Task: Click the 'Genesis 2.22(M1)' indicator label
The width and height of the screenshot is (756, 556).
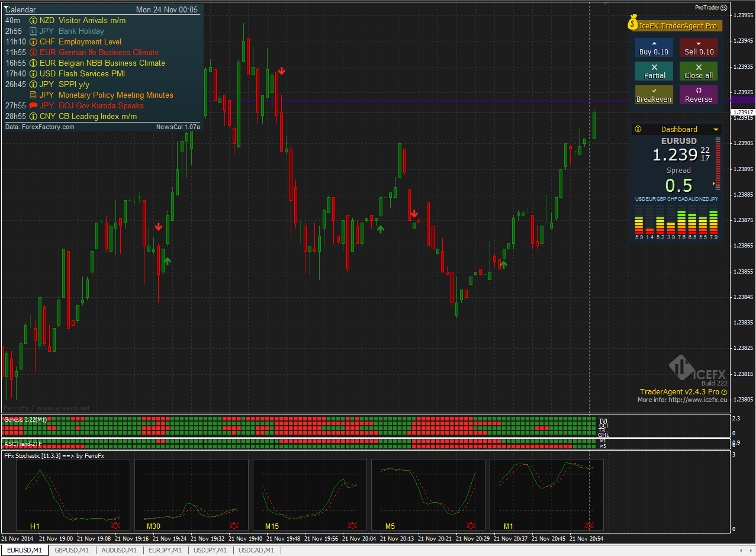Action: (25, 419)
